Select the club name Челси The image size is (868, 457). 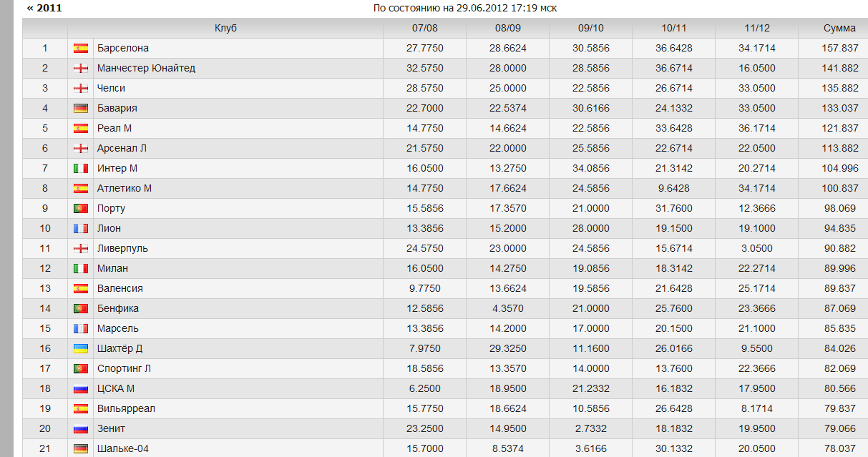coord(111,88)
